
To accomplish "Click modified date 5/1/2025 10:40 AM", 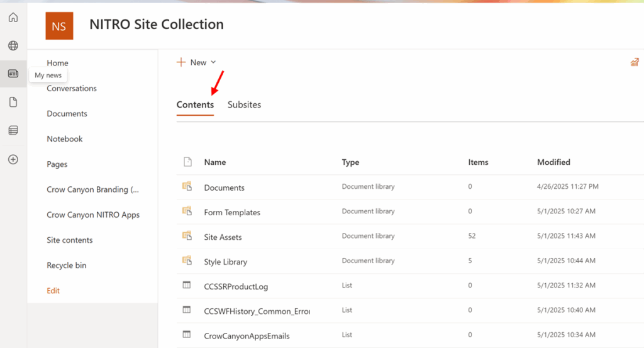I will (566, 310).
